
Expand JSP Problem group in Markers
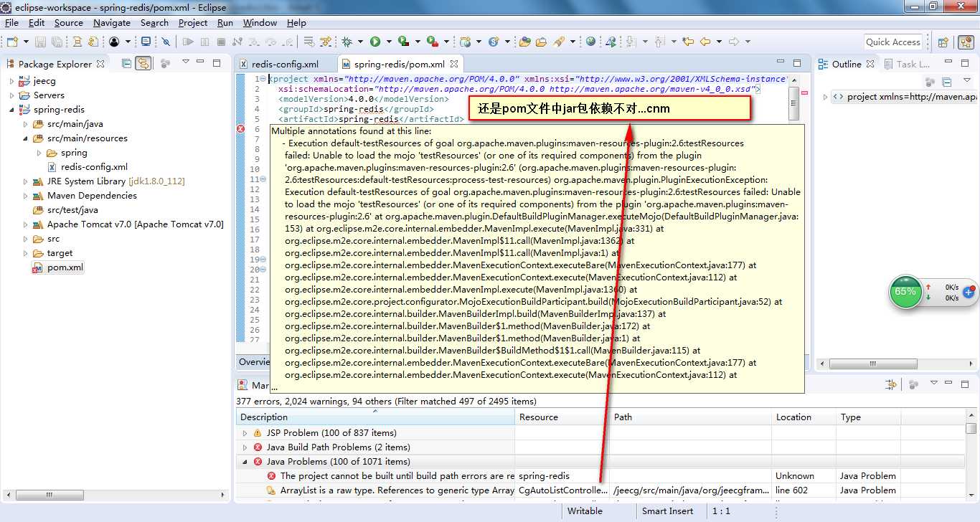click(245, 433)
